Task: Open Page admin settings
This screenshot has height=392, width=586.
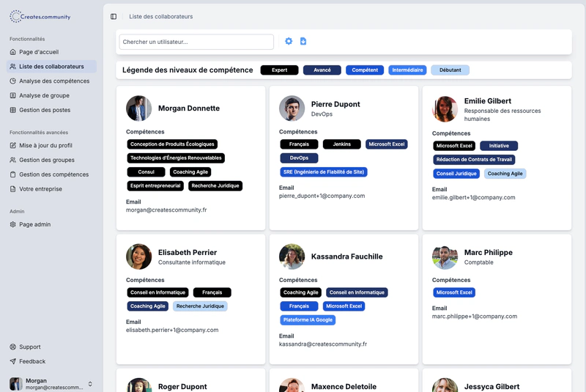Action: click(x=34, y=224)
